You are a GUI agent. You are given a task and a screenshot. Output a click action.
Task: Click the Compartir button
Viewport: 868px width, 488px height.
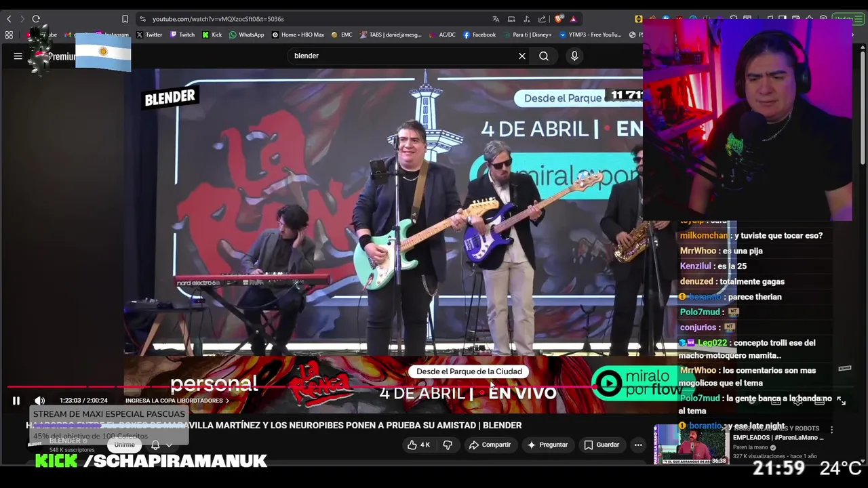pos(490,445)
